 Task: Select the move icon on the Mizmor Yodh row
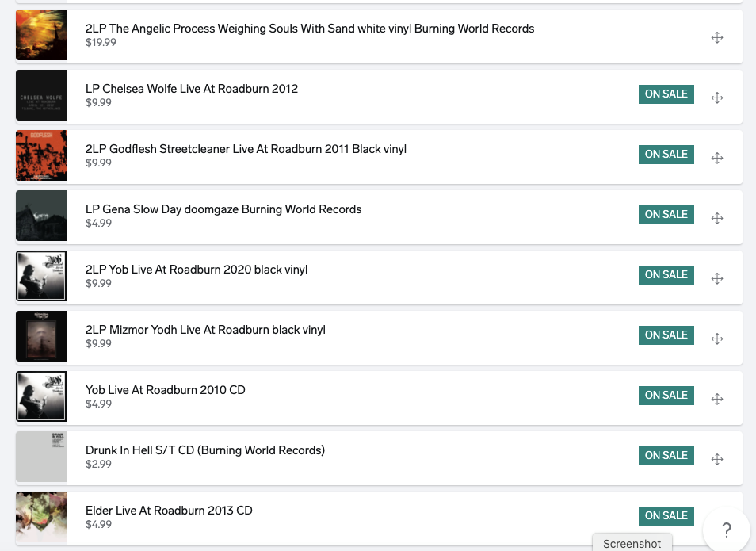coord(717,339)
